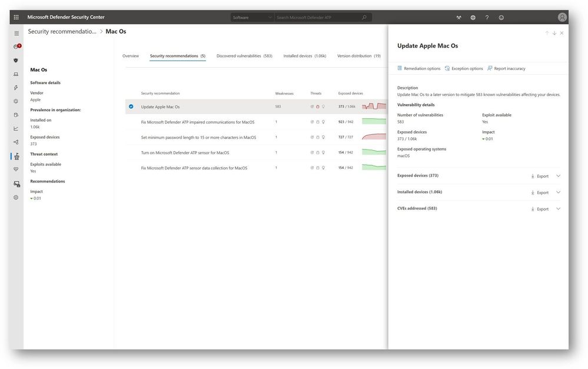Viewport: 588px width, 369px height.
Task: Open the help question mark icon
Action: pos(487,18)
